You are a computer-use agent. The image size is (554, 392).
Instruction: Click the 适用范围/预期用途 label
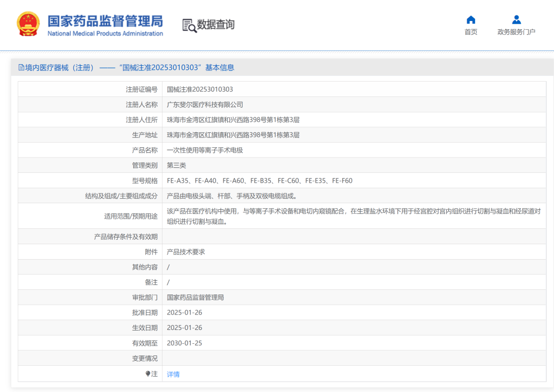(131, 217)
